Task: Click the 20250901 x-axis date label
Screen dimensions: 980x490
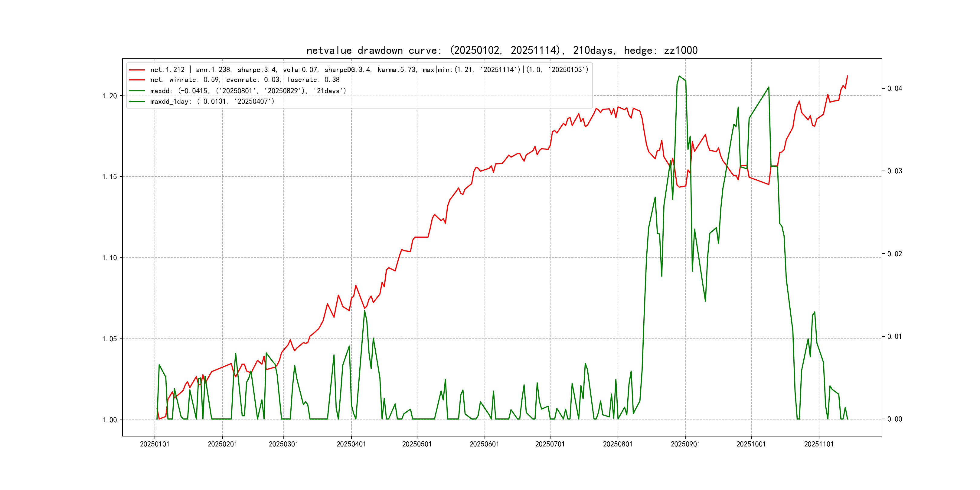Action: click(x=685, y=444)
